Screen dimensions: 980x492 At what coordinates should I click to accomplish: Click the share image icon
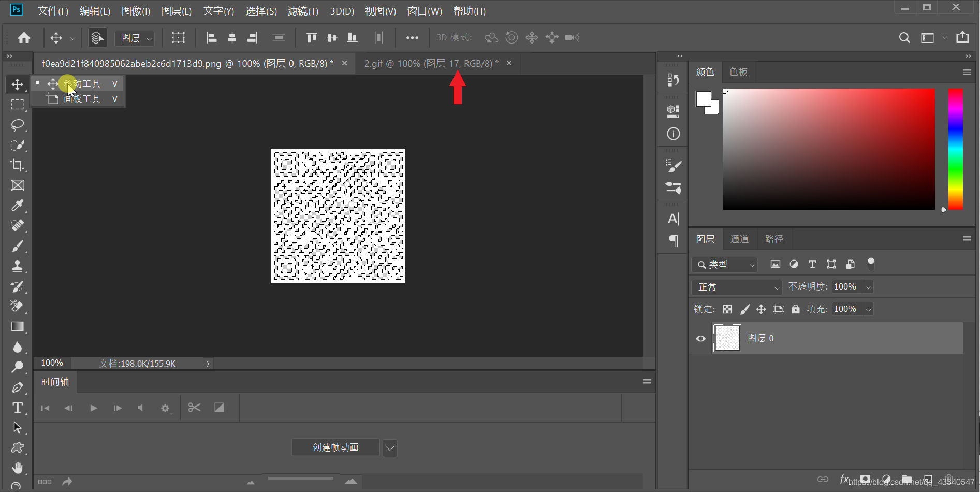962,37
